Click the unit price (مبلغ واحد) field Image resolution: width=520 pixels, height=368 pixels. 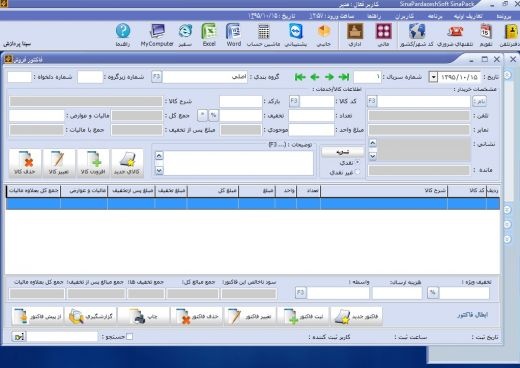[311, 130]
